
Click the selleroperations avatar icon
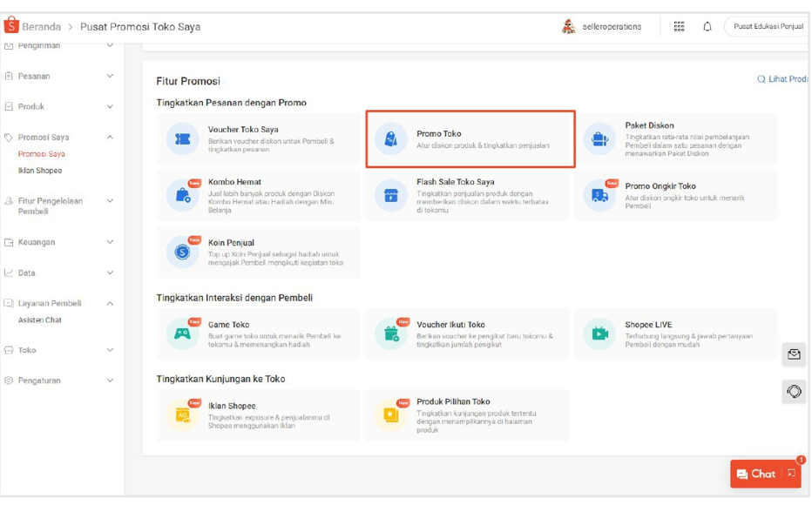tap(569, 26)
